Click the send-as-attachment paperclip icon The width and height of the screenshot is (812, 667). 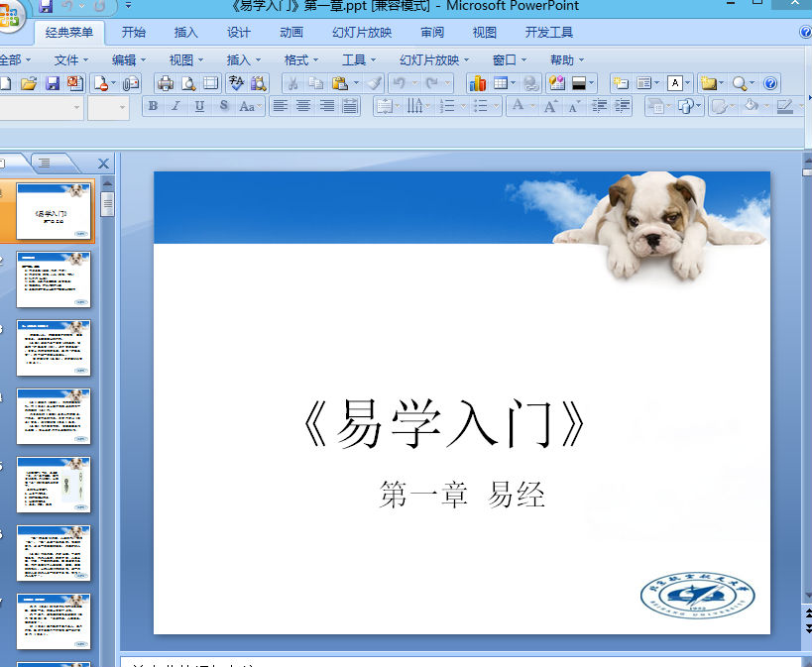tap(131, 83)
